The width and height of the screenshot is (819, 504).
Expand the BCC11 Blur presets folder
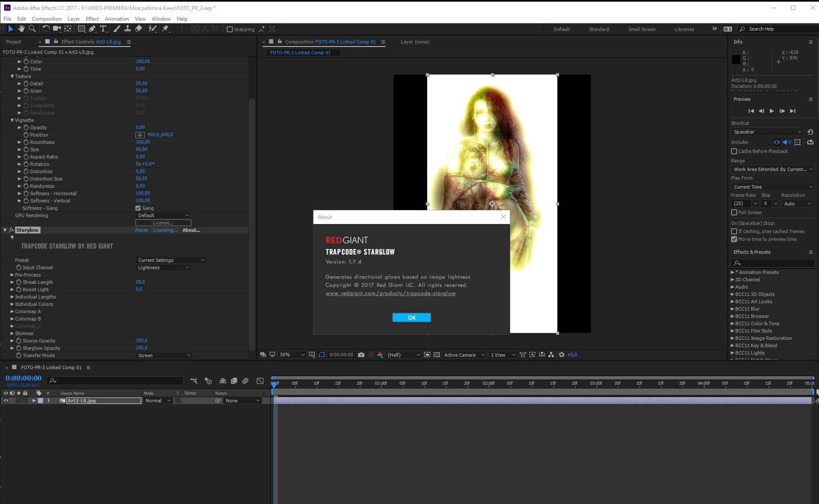732,309
